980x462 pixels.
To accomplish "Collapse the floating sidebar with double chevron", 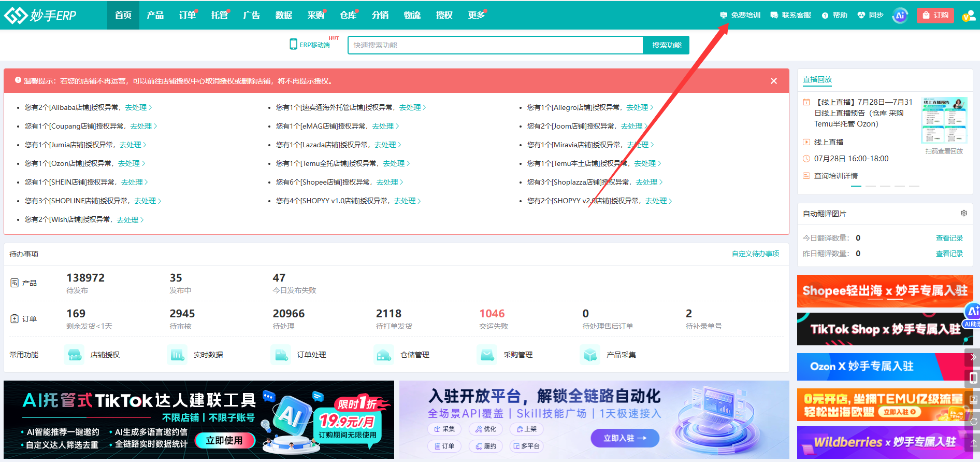I will [973, 357].
